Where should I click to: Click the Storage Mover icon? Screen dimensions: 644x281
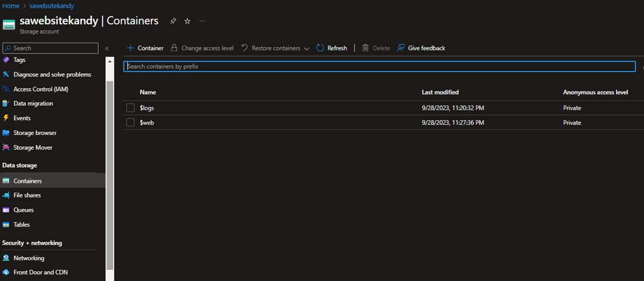pos(6,147)
